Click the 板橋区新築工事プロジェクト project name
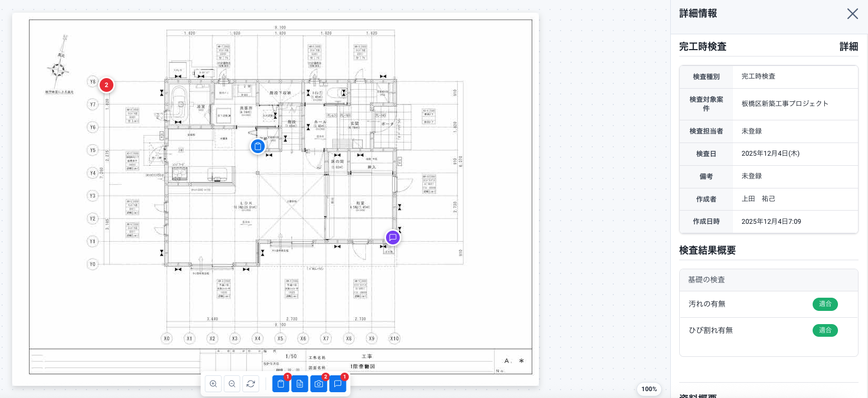868x398 pixels. coord(785,103)
